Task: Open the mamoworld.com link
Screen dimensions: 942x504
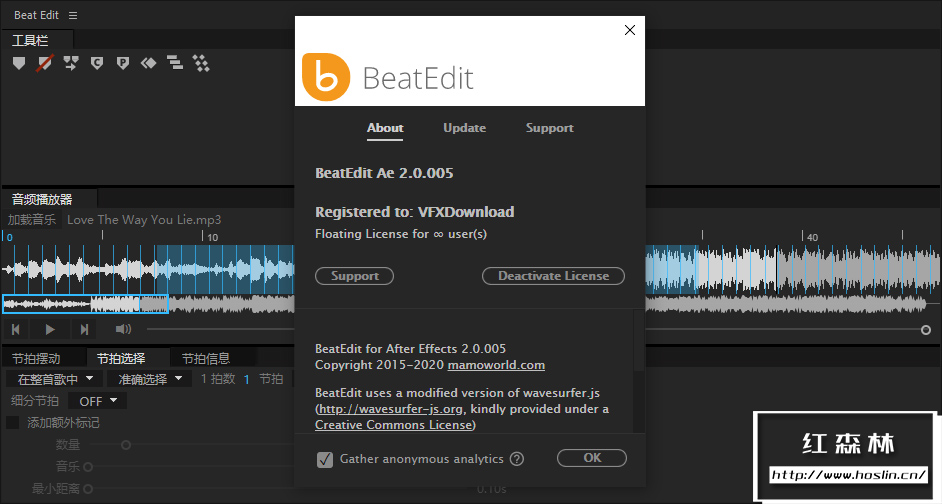Action: tap(496, 365)
